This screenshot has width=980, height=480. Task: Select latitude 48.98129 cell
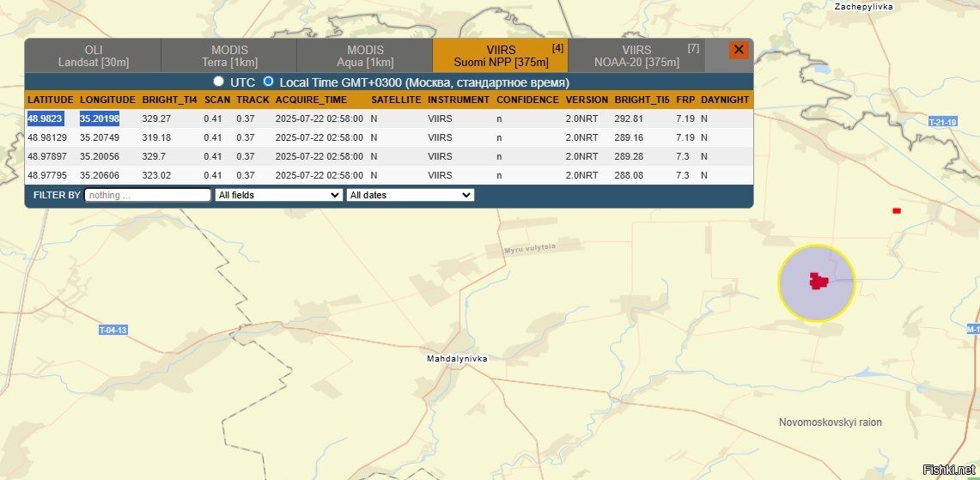coord(47,137)
